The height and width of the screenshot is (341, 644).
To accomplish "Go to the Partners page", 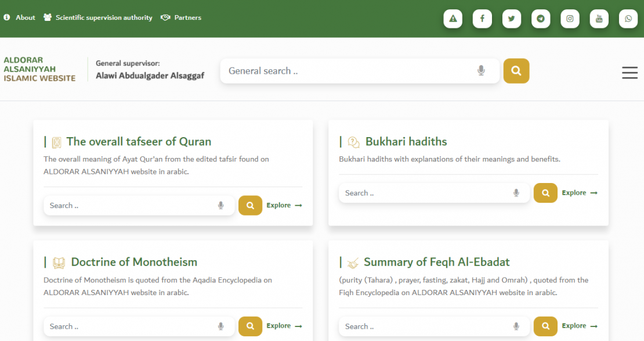I will pyautogui.click(x=181, y=17).
